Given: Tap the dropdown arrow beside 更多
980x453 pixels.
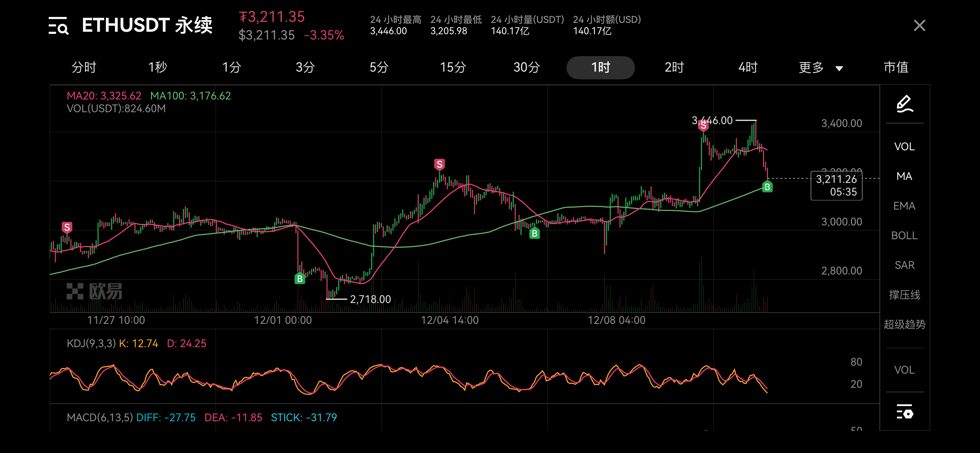Looking at the screenshot, I should [x=839, y=68].
